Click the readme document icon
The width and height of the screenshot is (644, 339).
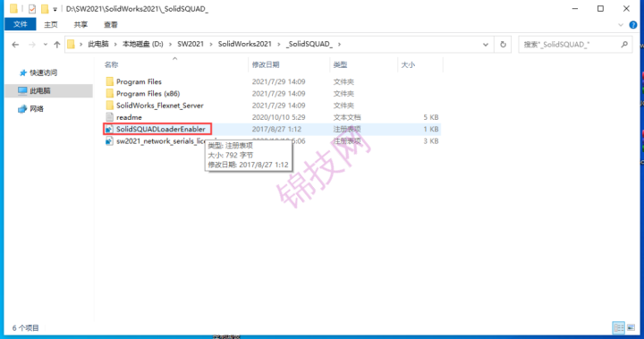pyautogui.click(x=109, y=117)
